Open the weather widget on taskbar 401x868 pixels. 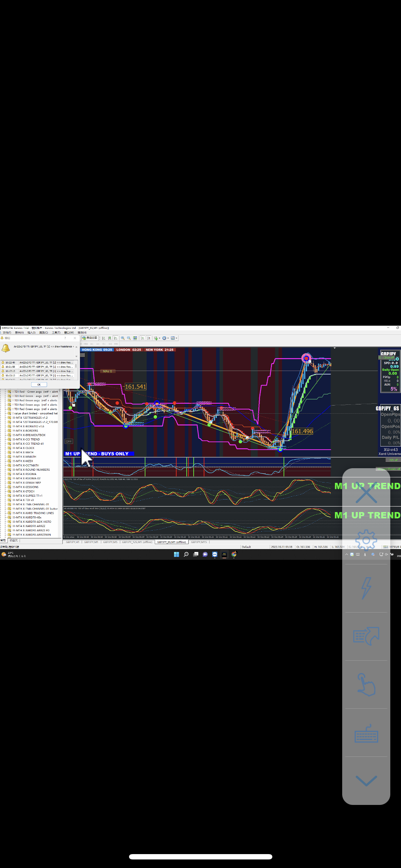coord(14,554)
